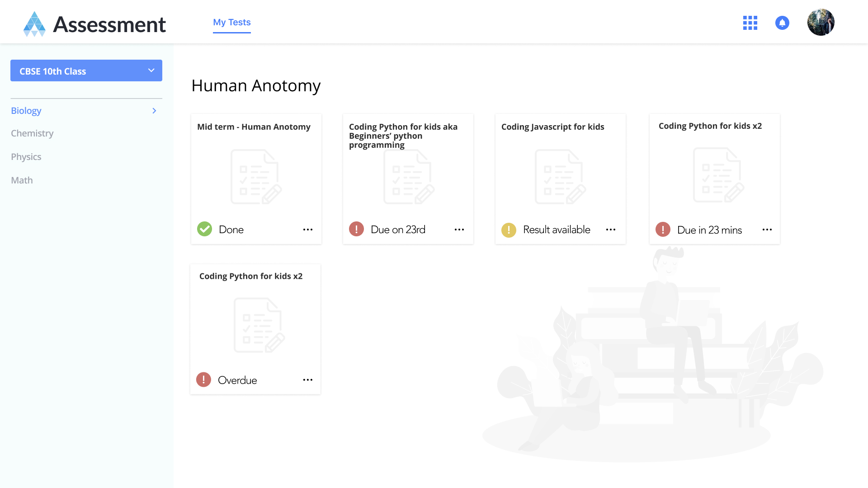
Task: Open more options on Due in 23 mins card
Action: [767, 230]
